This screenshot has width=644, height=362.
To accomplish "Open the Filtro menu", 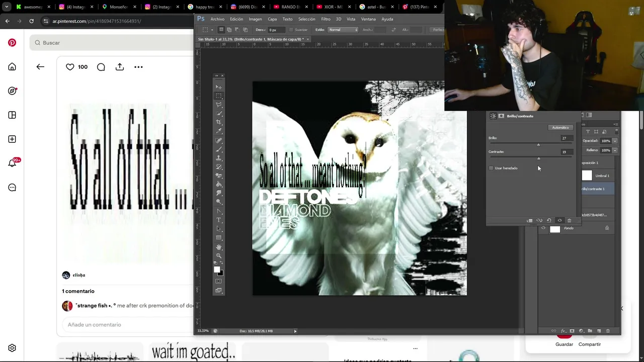I will (326, 19).
